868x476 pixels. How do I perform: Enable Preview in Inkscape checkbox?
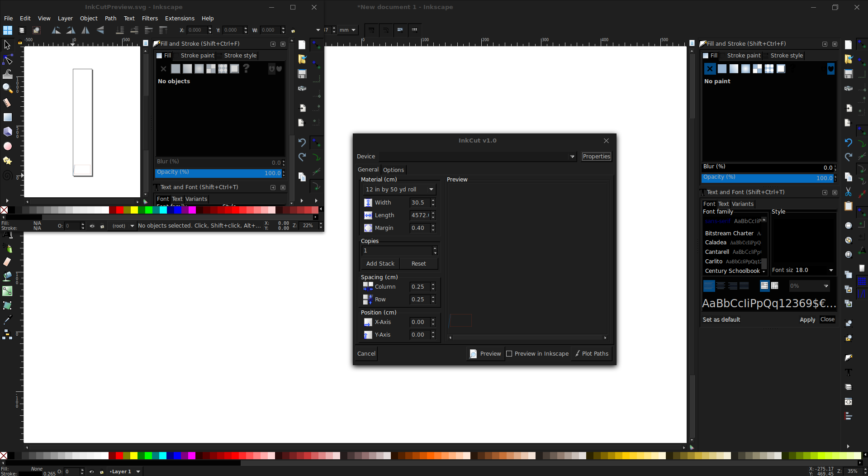[x=509, y=354]
